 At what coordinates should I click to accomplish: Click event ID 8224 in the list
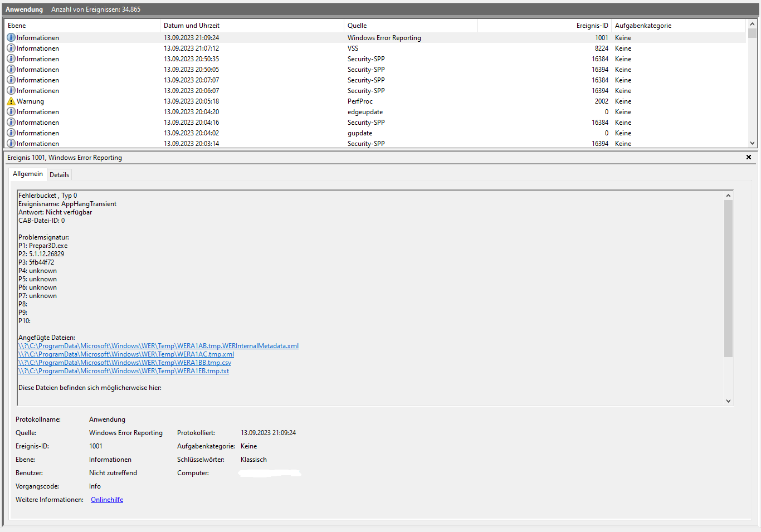tap(602, 48)
